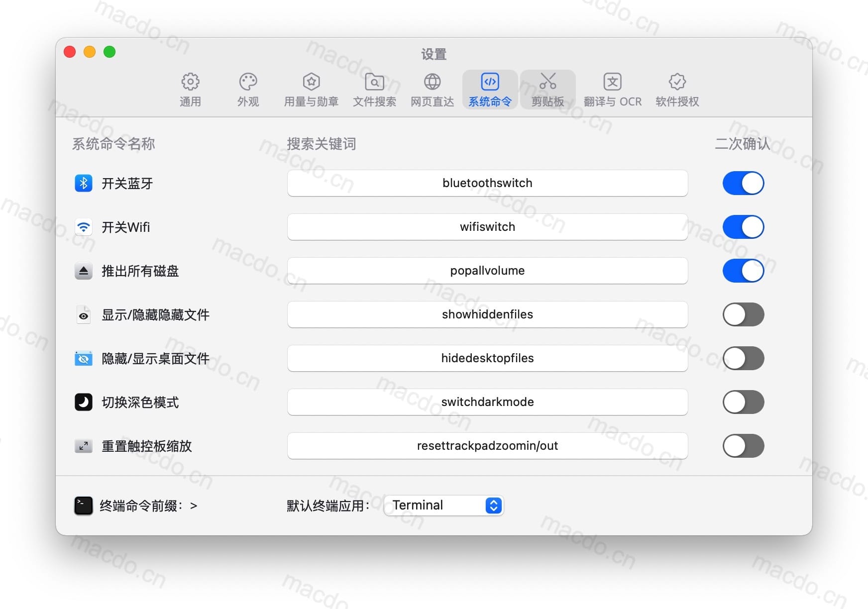Click the Wifi icon beside 开关Wifi
Viewport: 868px width, 609px height.
click(x=84, y=227)
